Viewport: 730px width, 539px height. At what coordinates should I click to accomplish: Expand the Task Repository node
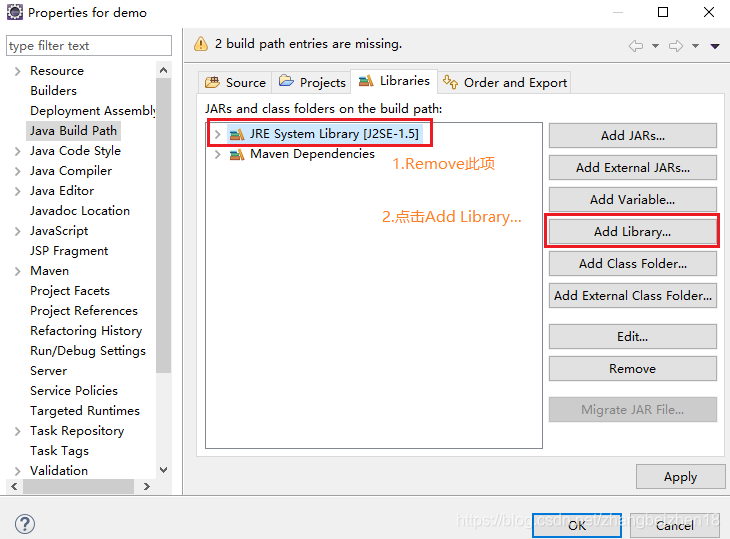click(18, 431)
